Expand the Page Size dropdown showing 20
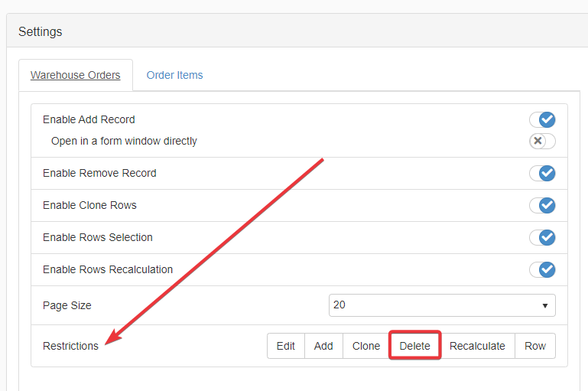The image size is (588, 391). click(x=442, y=305)
